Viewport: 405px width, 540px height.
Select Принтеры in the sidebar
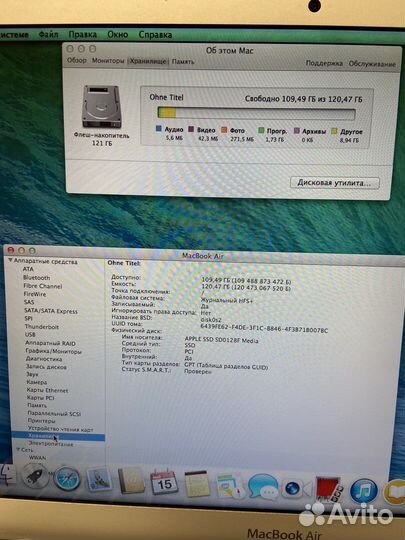tap(41, 421)
